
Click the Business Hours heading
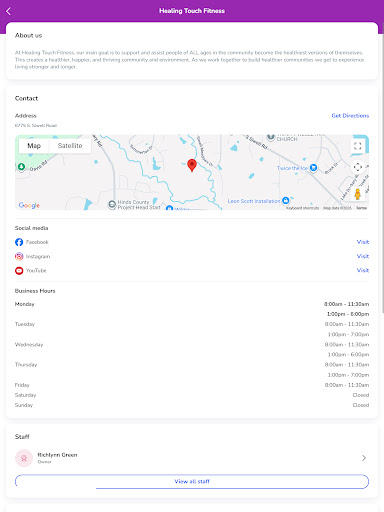click(35, 291)
